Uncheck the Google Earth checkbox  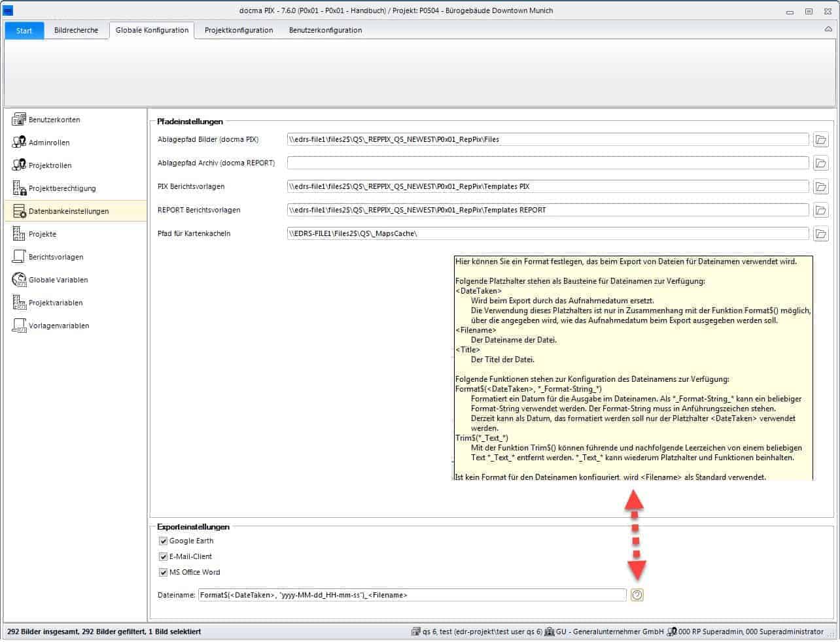click(x=164, y=541)
